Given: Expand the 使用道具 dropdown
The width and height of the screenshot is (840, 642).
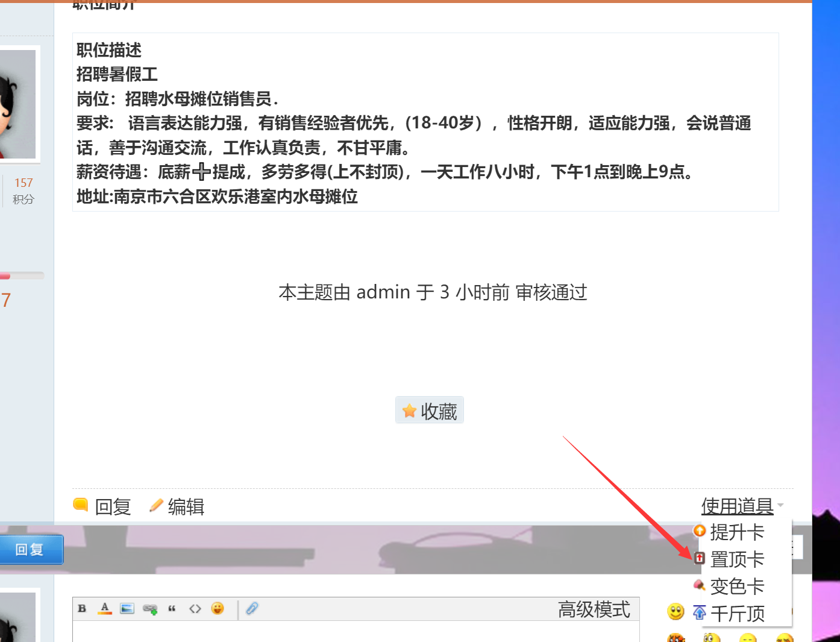Looking at the screenshot, I should (x=737, y=506).
